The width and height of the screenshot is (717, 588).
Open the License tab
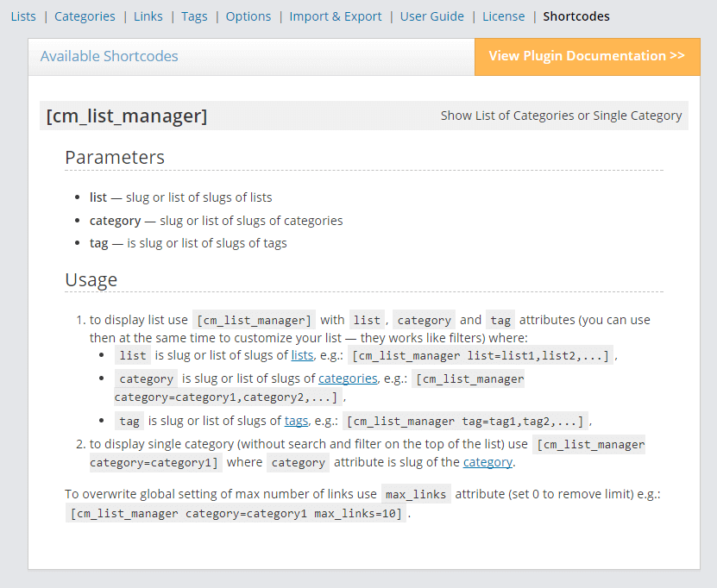pos(503,16)
